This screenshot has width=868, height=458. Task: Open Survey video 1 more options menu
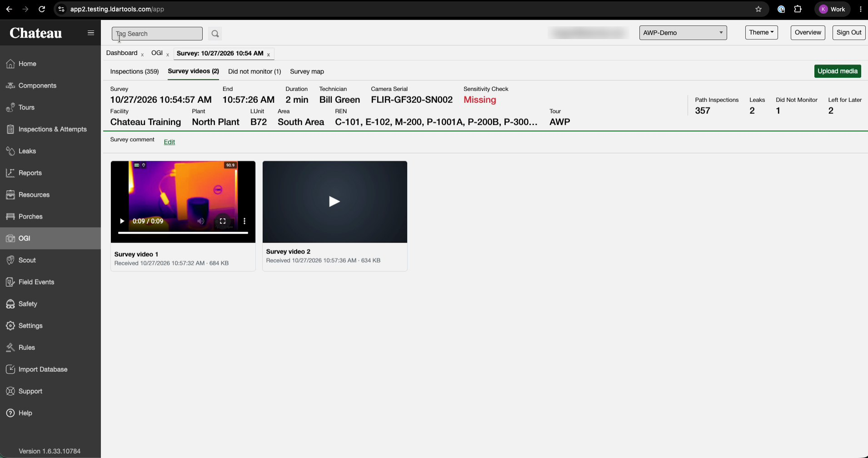pyautogui.click(x=244, y=221)
